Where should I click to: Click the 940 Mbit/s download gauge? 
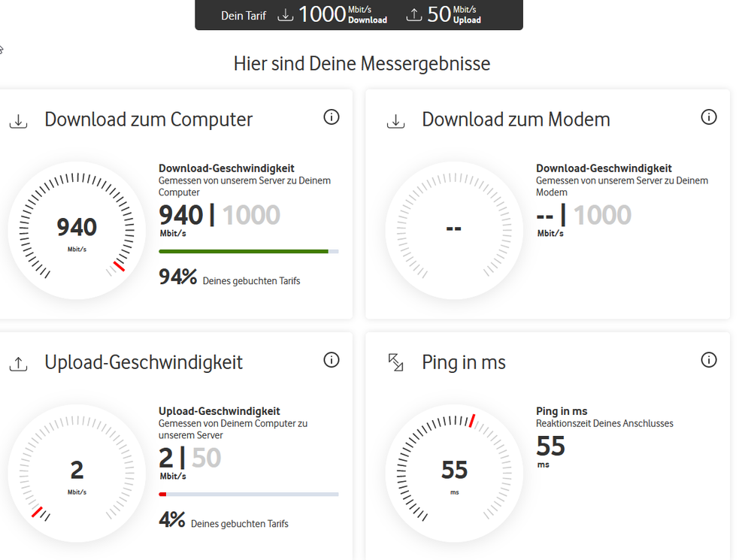(x=77, y=231)
